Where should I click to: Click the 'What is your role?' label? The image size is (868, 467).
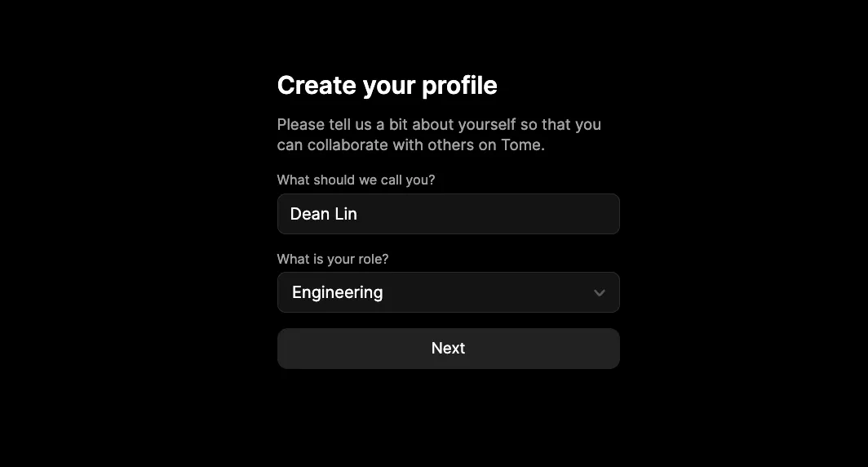point(333,260)
